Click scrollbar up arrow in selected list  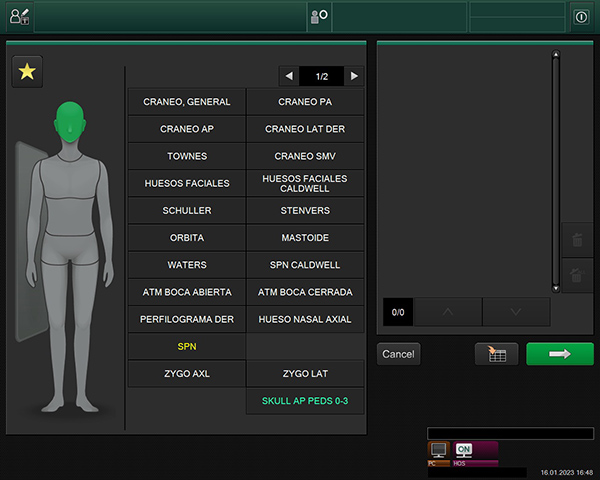tap(556, 54)
